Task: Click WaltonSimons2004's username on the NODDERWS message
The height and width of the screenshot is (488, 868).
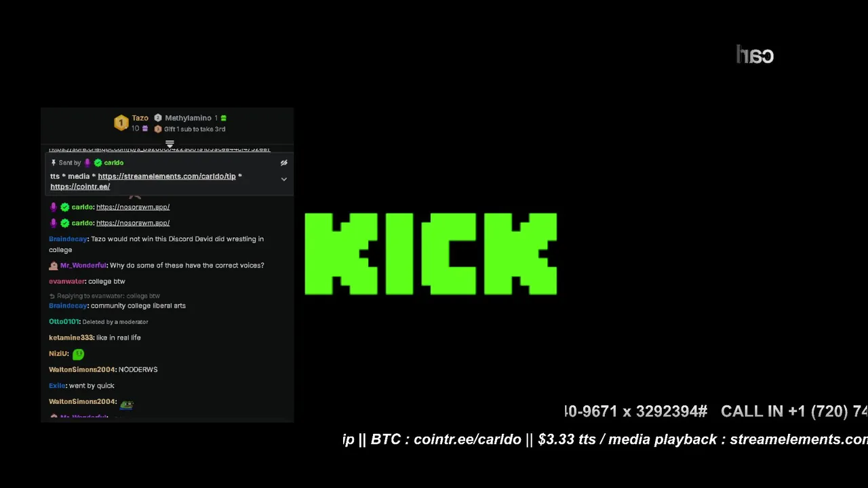Action: pyautogui.click(x=82, y=369)
